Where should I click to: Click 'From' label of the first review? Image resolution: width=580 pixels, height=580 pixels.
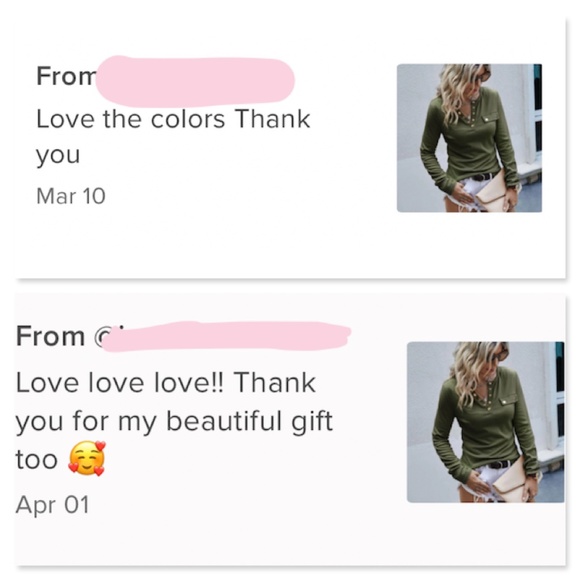(65, 76)
